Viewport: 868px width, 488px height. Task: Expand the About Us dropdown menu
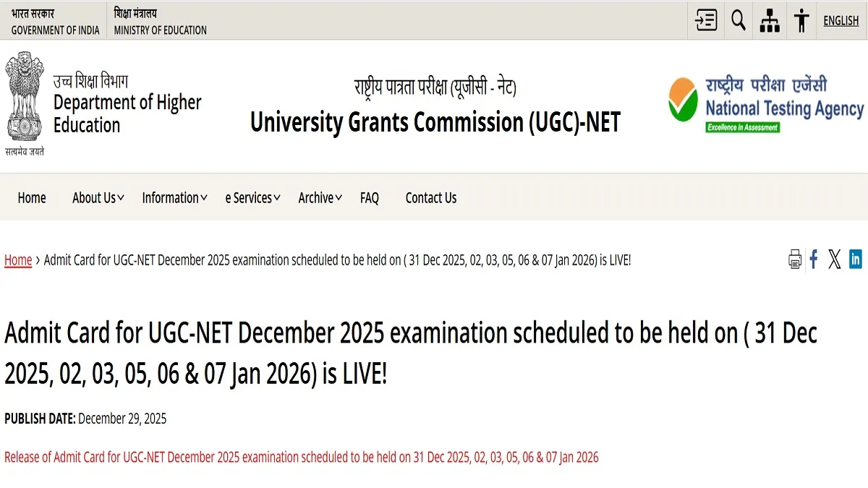coord(98,198)
